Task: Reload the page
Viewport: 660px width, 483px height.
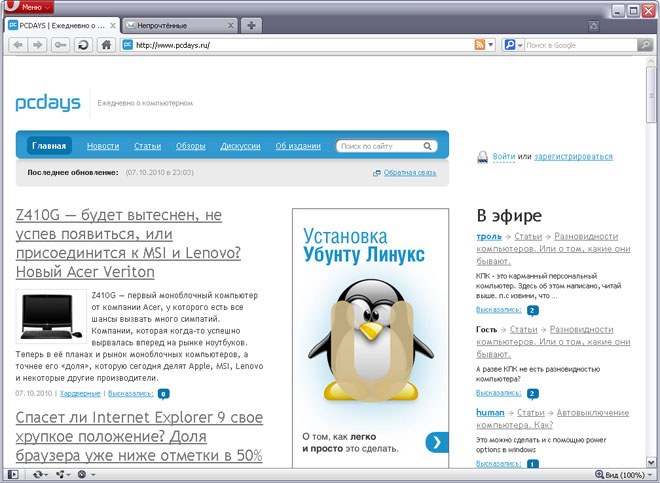Action: pos(83,45)
